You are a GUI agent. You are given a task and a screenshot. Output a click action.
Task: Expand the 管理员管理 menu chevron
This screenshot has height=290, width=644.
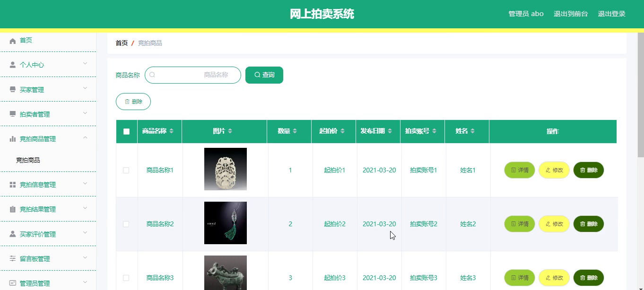[x=85, y=282]
